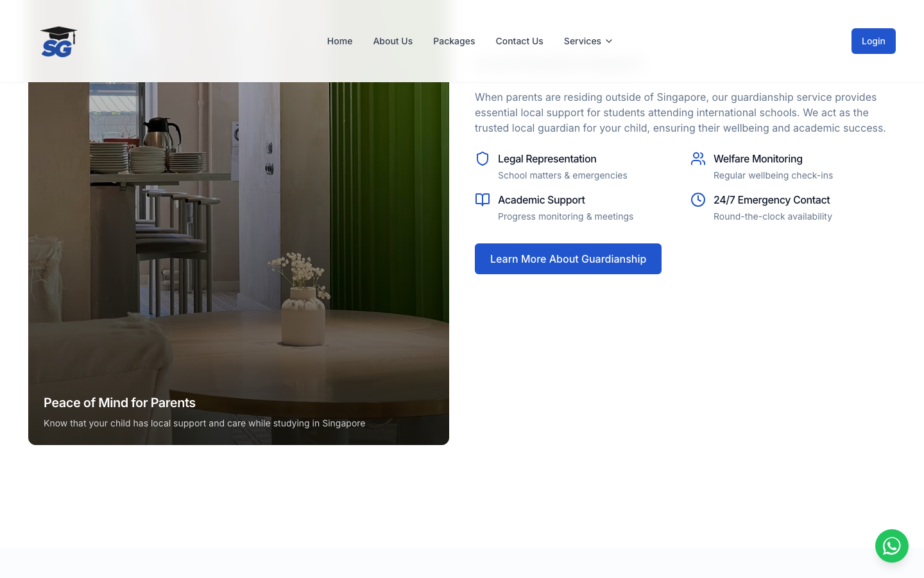Click the shield icon beside Legal Representation
Screen dimensions: 924x578
pos(483,159)
